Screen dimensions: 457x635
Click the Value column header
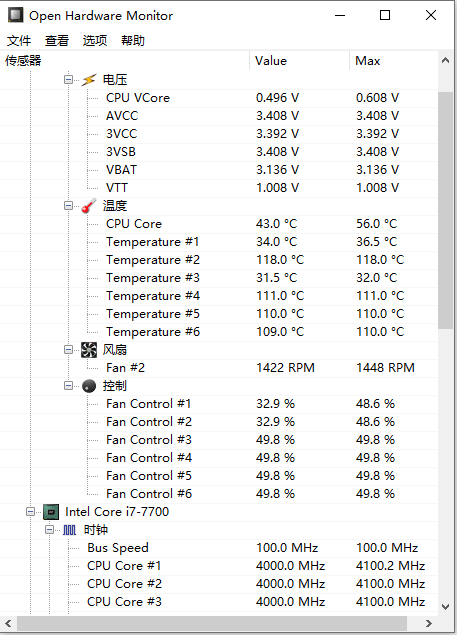tap(299, 61)
